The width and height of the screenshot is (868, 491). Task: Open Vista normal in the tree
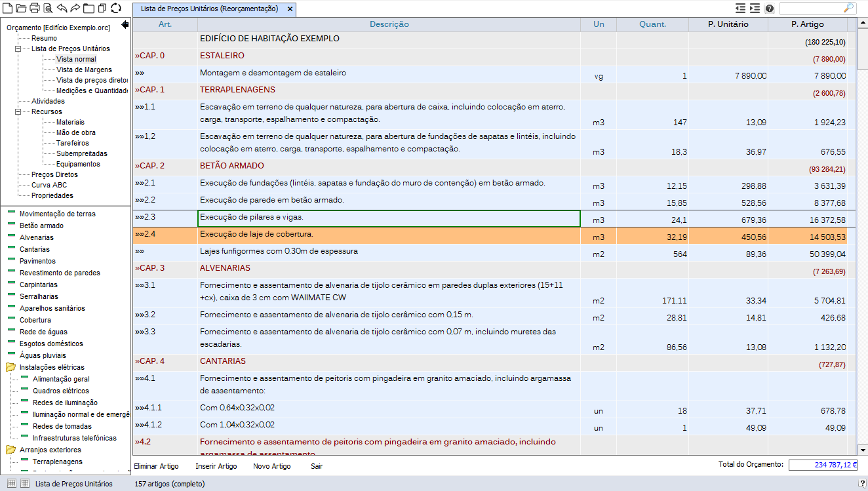pos(76,59)
